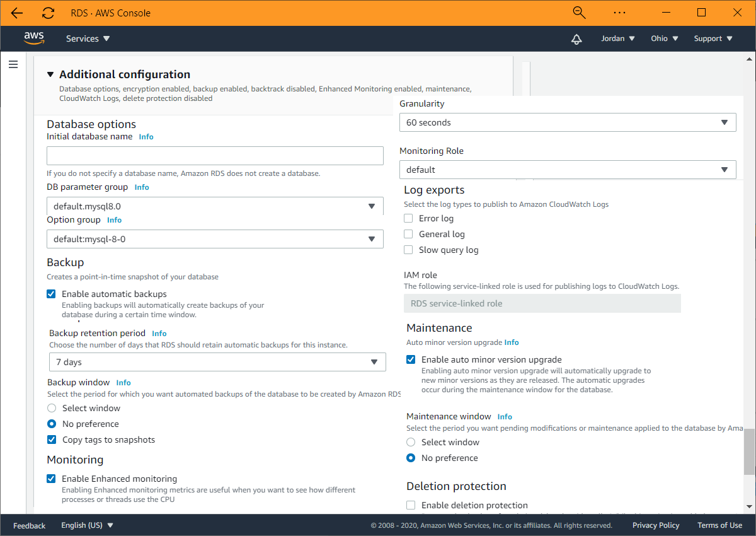Select No preference for Backup window
Screen dimensions: 756x536
[52, 424]
